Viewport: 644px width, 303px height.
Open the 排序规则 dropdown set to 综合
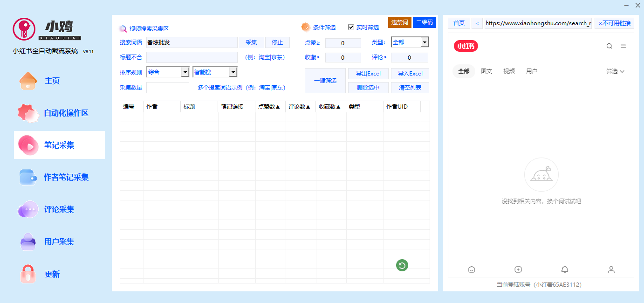point(185,72)
